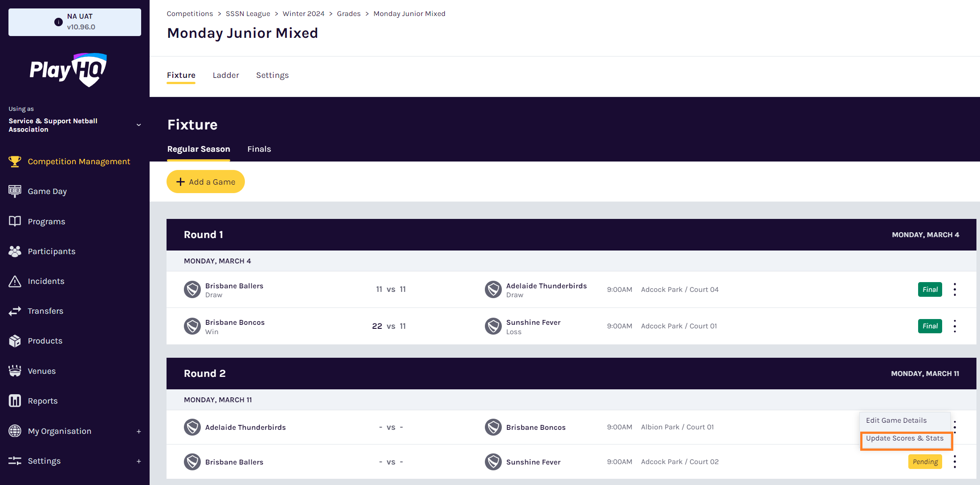Open the Reports chart icon

coord(15,401)
